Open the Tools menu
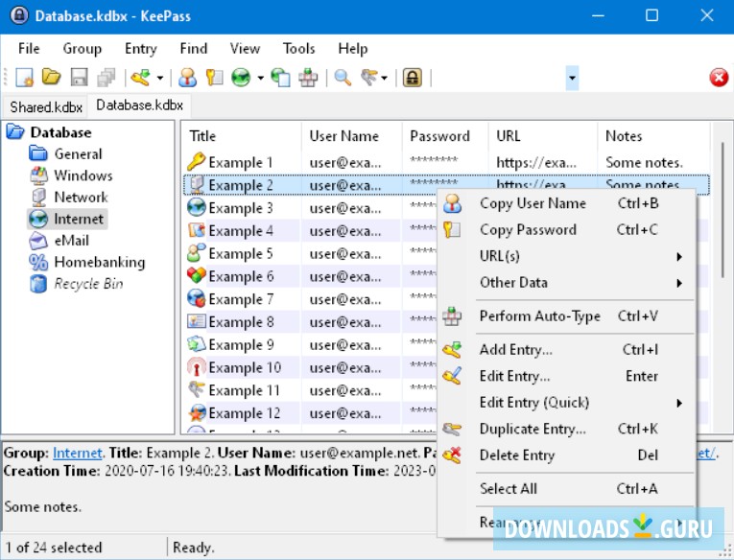 coord(298,49)
